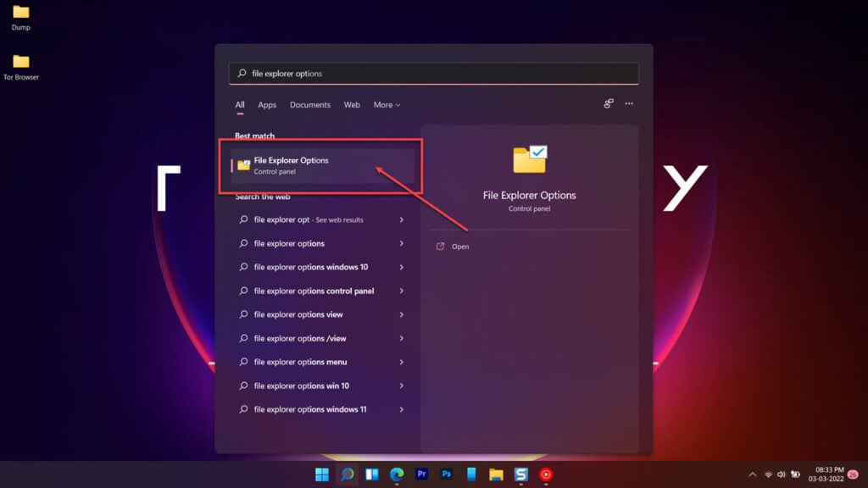This screenshot has height=488, width=868.
Task: Expand arrow for 'file explorer options view'
Action: pyautogui.click(x=401, y=315)
